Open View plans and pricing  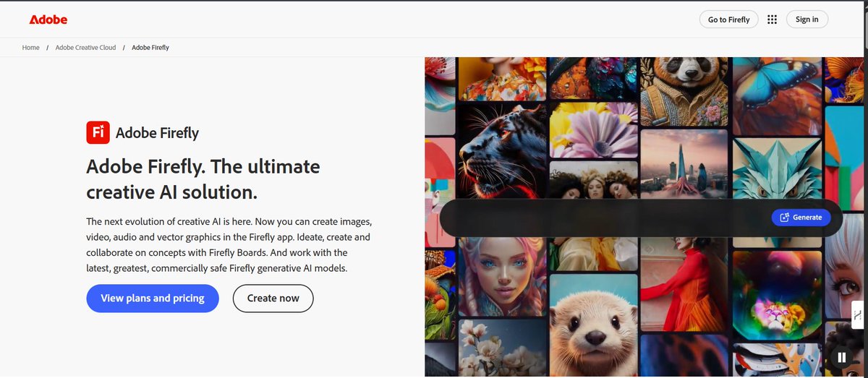pos(153,298)
